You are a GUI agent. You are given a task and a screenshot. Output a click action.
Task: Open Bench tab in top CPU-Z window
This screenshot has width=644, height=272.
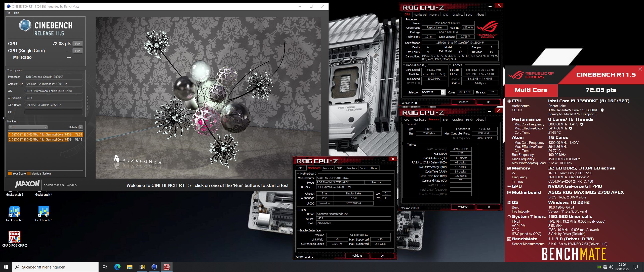[469, 15]
